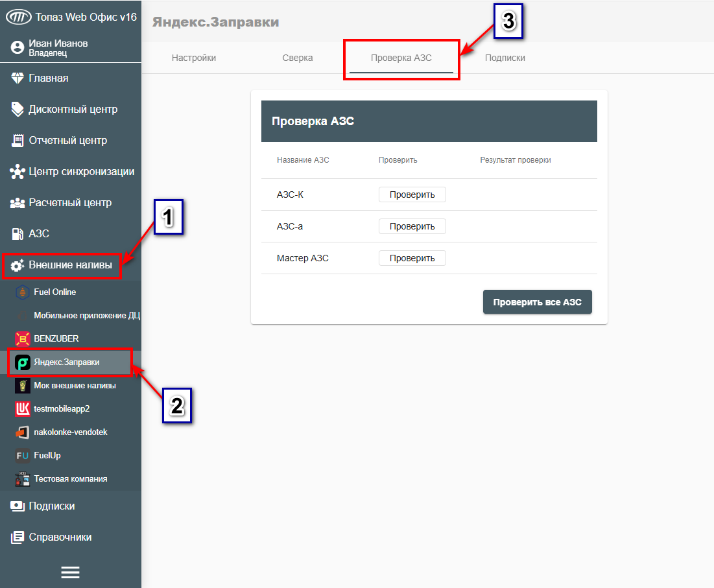Select Fuel Online in external fills list

[x=71, y=292]
